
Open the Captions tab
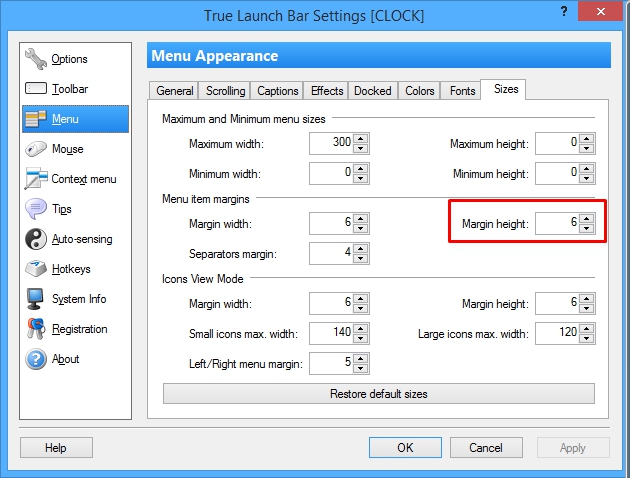pyautogui.click(x=278, y=91)
